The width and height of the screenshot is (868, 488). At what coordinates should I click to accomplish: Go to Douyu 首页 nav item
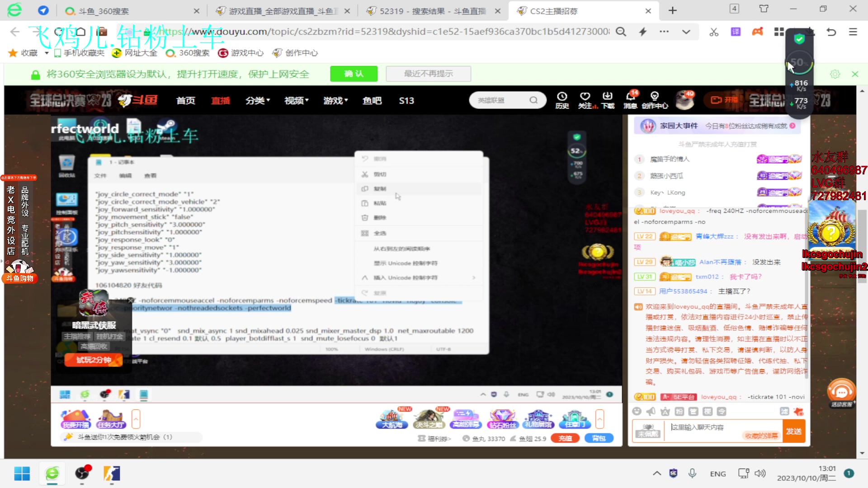pos(186,100)
